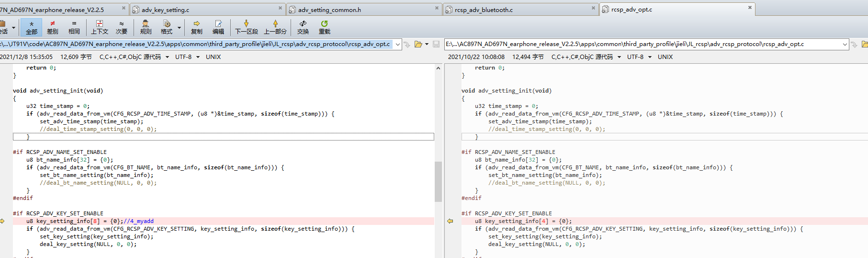Jump to 下一区段 (next section)
The width and height of the screenshot is (868, 258).
pyautogui.click(x=247, y=27)
